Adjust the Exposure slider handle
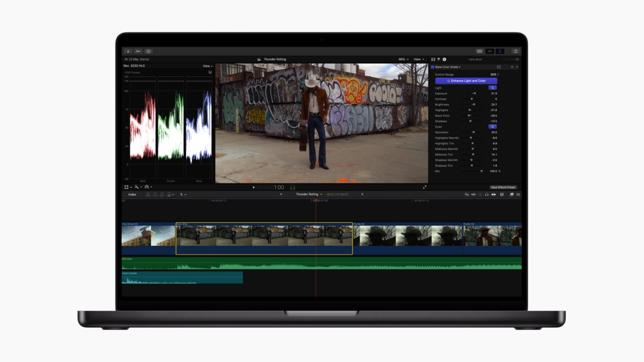 (475, 94)
